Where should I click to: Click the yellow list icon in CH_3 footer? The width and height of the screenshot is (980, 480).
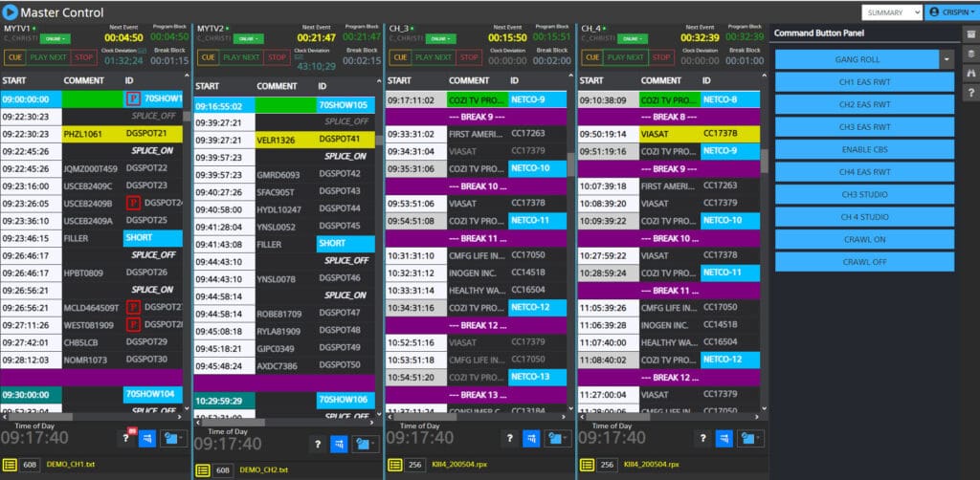[x=395, y=465]
